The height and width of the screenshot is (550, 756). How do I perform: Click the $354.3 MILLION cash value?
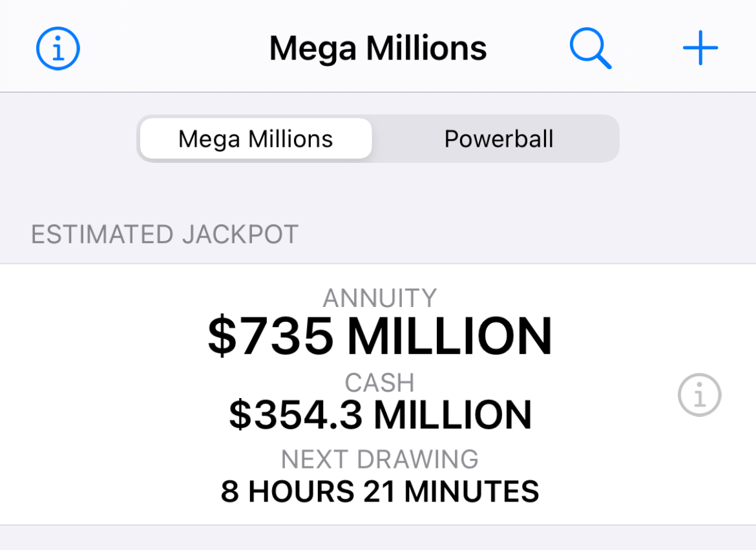point(379,415)
